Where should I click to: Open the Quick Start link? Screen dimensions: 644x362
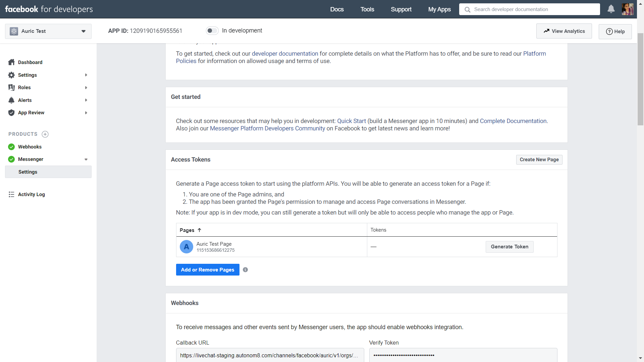(x=352, y=121)
